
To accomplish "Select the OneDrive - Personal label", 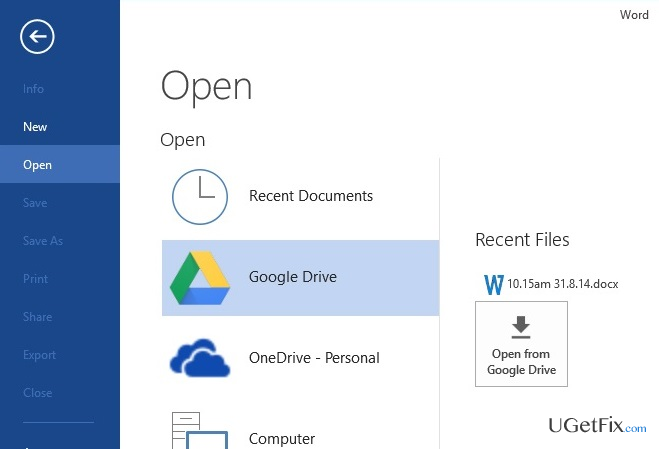I will coord(314,358).
